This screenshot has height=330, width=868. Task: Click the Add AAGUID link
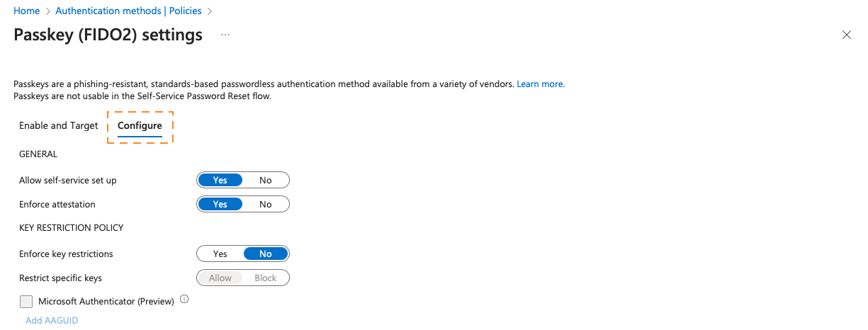pos(52,320)
